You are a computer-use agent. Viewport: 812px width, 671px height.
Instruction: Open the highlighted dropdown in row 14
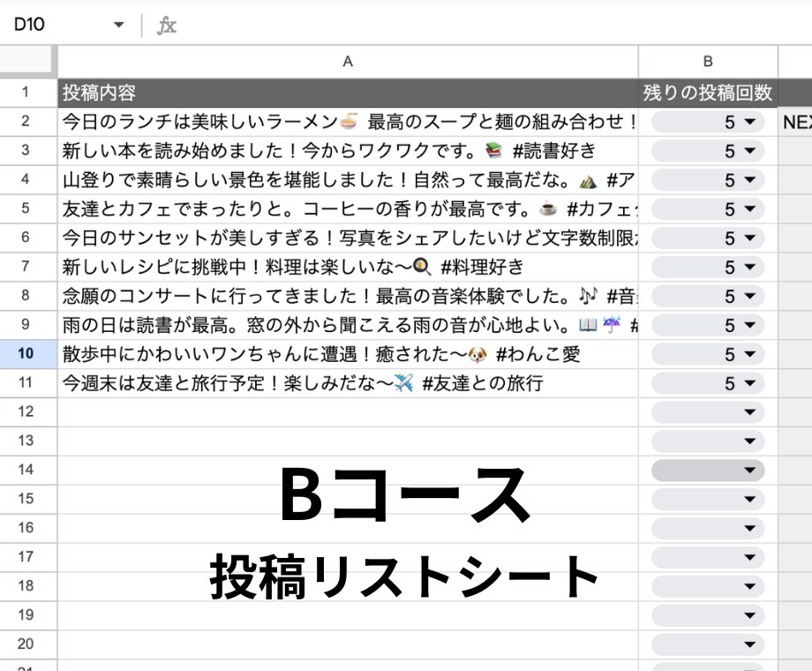[707, 470]
